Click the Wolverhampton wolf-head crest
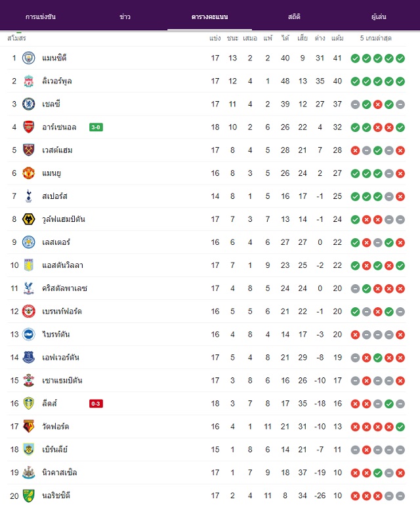Screen dimensions: 420x514 [x=28, y=219]
